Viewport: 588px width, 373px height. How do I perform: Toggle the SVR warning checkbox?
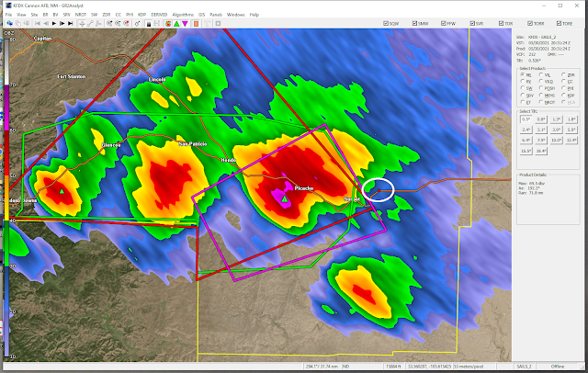coord(472,23)
